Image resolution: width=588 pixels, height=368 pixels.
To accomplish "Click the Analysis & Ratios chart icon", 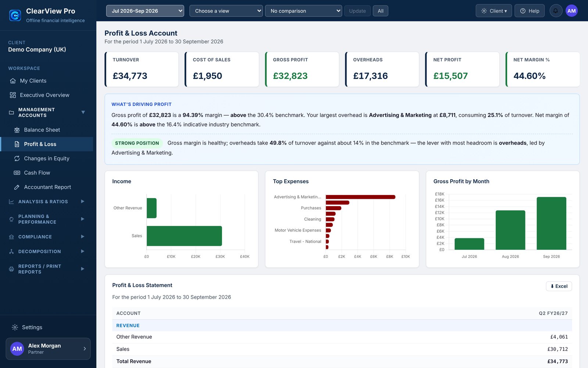I will (11, 202).
